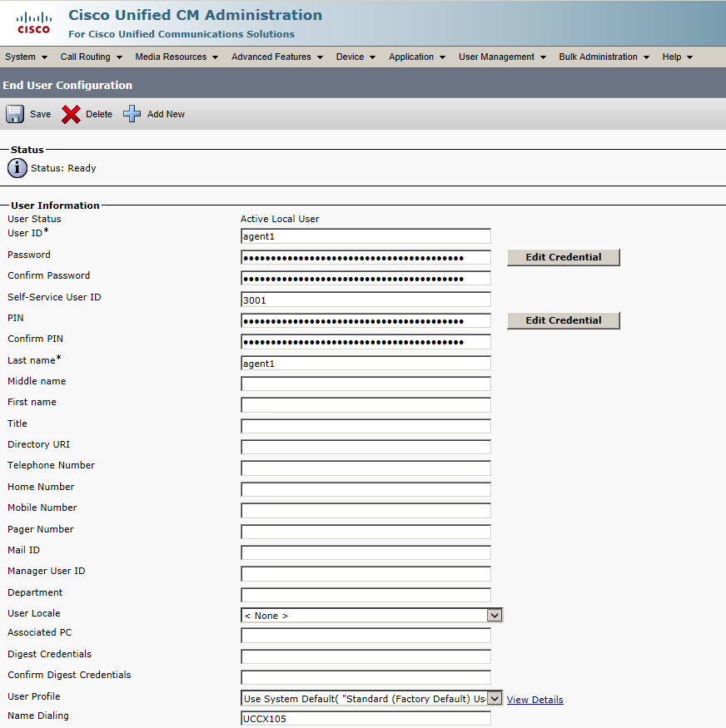Open the User Management menu

502,57
